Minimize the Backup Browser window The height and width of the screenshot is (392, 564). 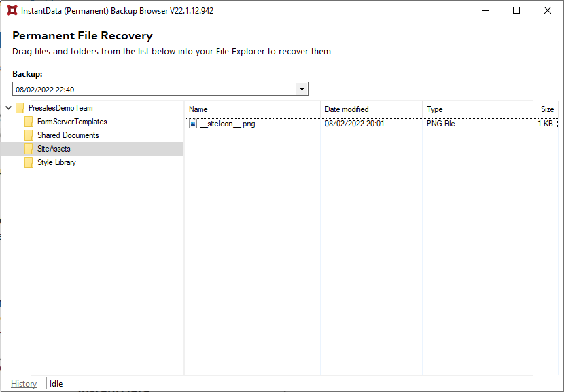tap(486, 10)
